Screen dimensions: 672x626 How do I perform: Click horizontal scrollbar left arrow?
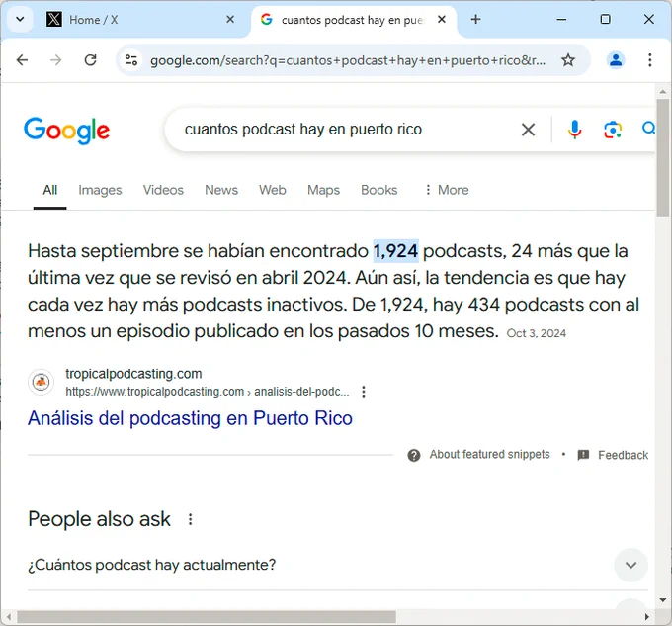coord(8,617)
